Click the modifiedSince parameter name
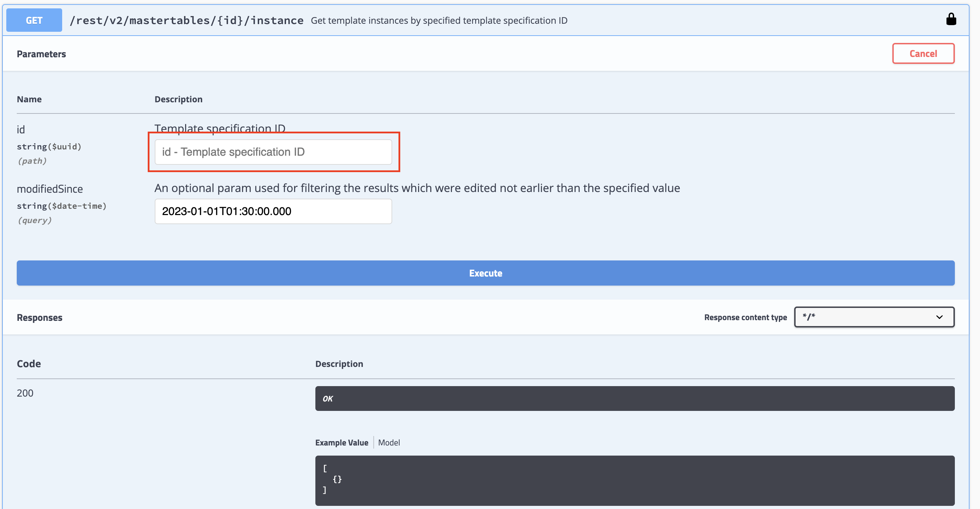Viewport: 980px width, 509px height. [x=50, y=189]
